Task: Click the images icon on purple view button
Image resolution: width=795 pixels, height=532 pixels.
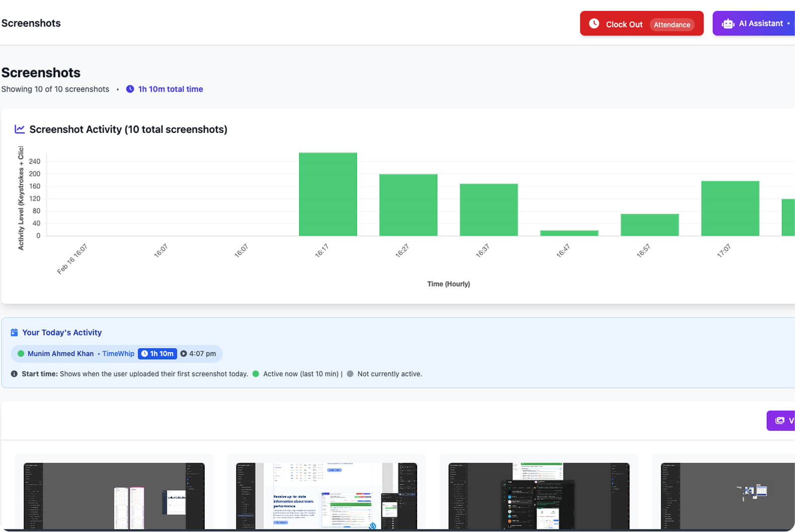Action: pyautogui.click(x=780, y=421)
